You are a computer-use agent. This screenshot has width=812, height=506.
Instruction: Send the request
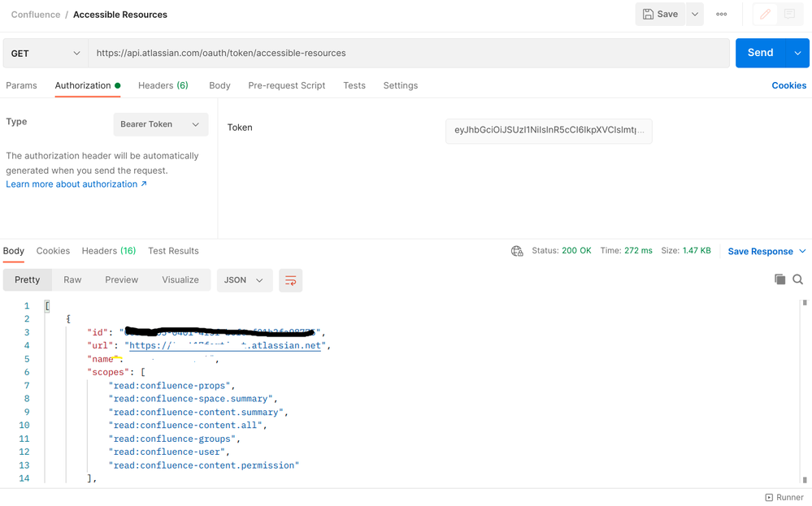click(760, 53)
